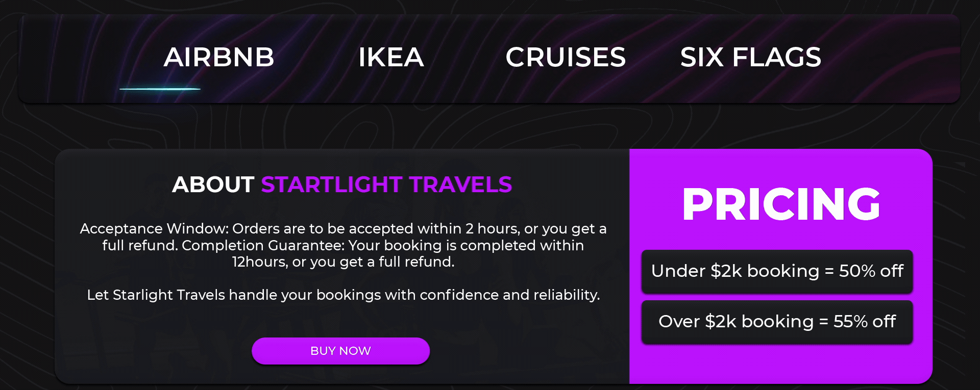Click purple pricing panel area below options
The height and width of the screenshot is (390, 980).
[x=781, y=363]
